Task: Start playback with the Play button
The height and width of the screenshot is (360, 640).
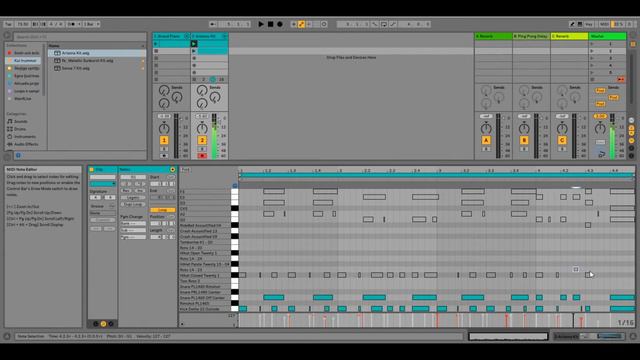Action: 261,24
